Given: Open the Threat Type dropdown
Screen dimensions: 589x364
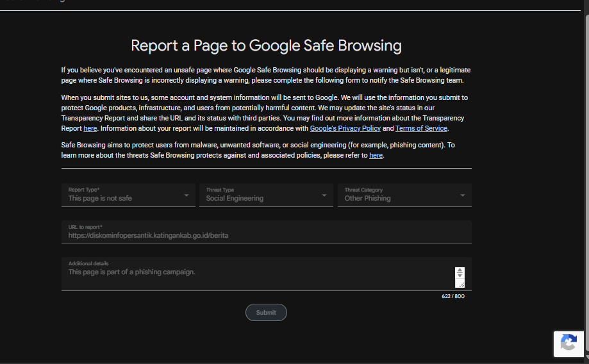Looking at the screenshot, I should (266, 195).
